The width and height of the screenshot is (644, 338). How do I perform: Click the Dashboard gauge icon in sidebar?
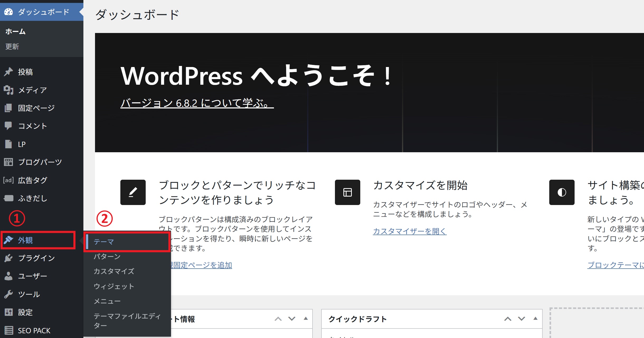tap(8, 12)
